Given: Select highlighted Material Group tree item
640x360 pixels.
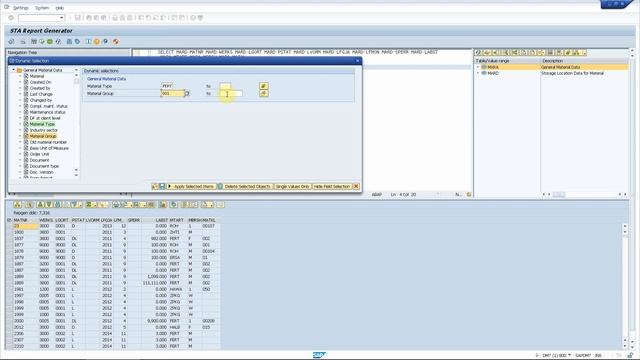Looking at the screenshot, I should click(x=43, y=136).
